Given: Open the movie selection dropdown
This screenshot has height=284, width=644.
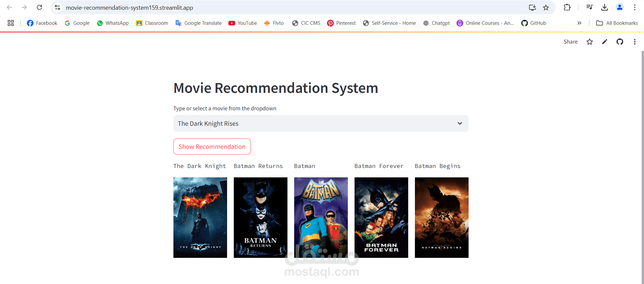Looking at the screenshot, I should pos(321,123).
